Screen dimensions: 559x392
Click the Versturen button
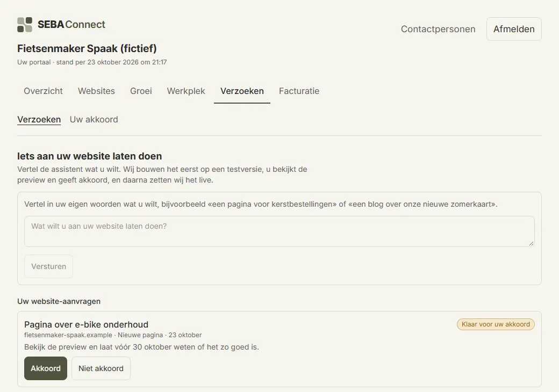coord(48,266)
